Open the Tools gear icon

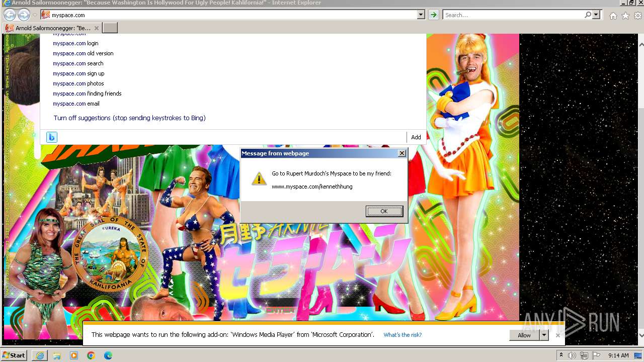point(637,16)
